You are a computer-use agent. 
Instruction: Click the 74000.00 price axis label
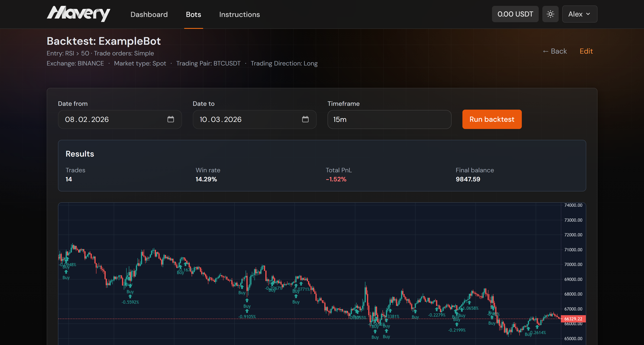tap(573, 205)
